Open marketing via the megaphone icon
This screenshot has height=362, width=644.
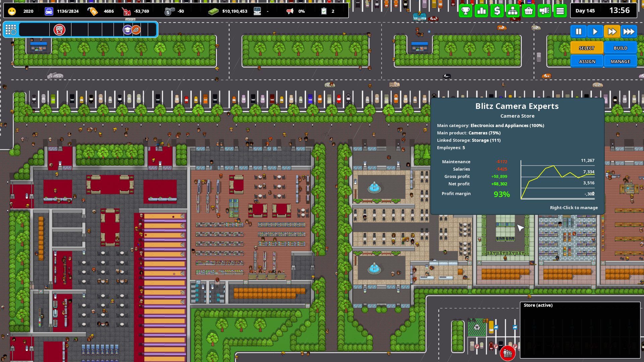(x=544, y=11)
